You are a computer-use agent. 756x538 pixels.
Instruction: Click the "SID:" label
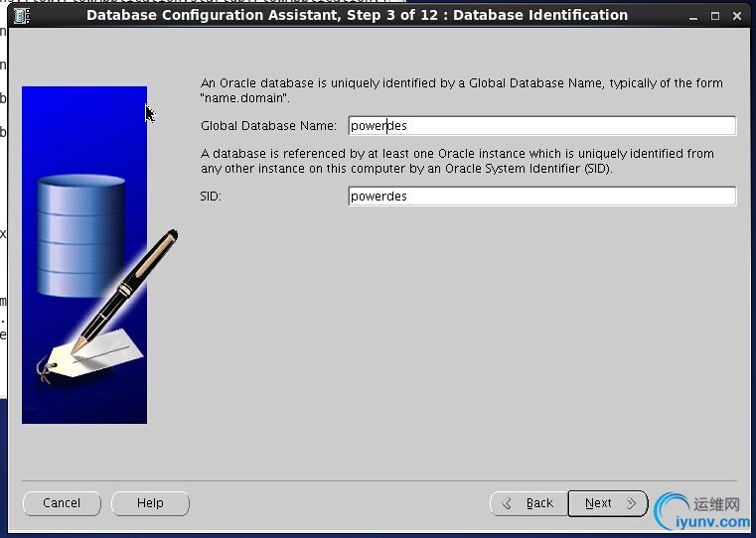coord(211,196)
